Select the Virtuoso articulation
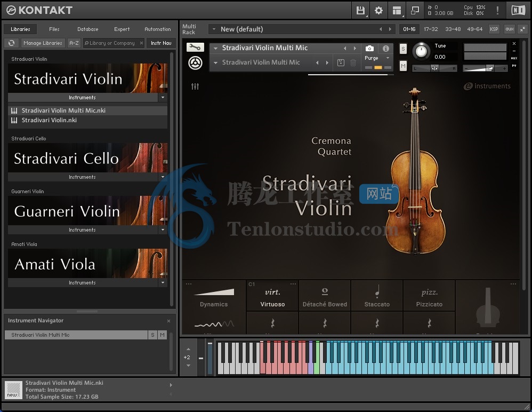 coord(272,296)
